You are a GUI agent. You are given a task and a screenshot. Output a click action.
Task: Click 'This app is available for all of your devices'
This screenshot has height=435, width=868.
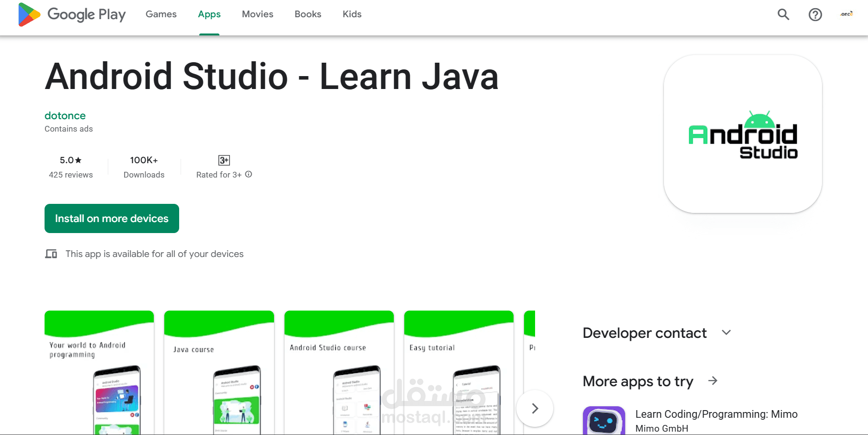click(x=154, y=254)
